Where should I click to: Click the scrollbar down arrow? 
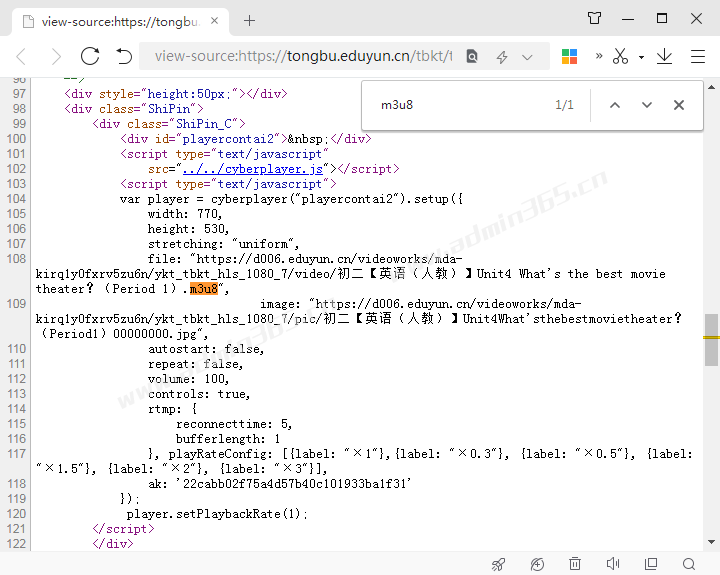pos(711,542)
